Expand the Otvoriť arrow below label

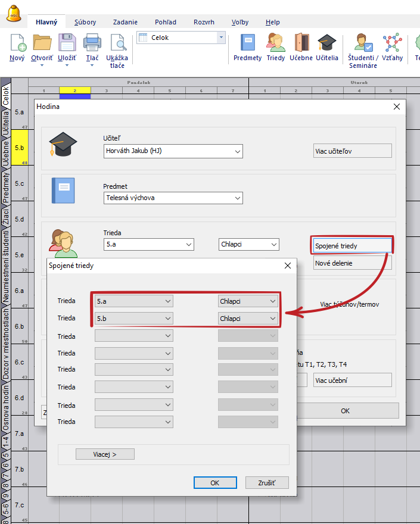pyautogui.click(x=42, y=65)
